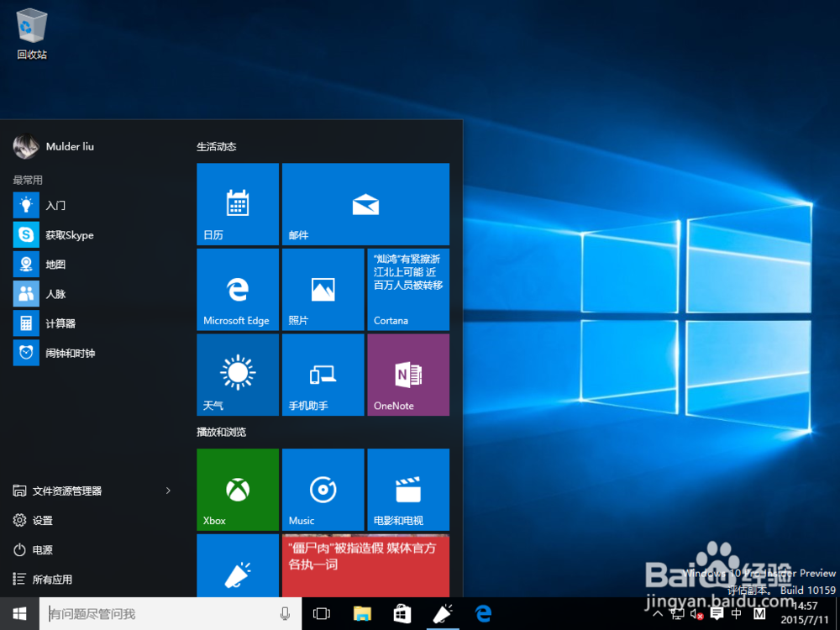
Task: Open the Music tile
Action: [x=323, y=490]
